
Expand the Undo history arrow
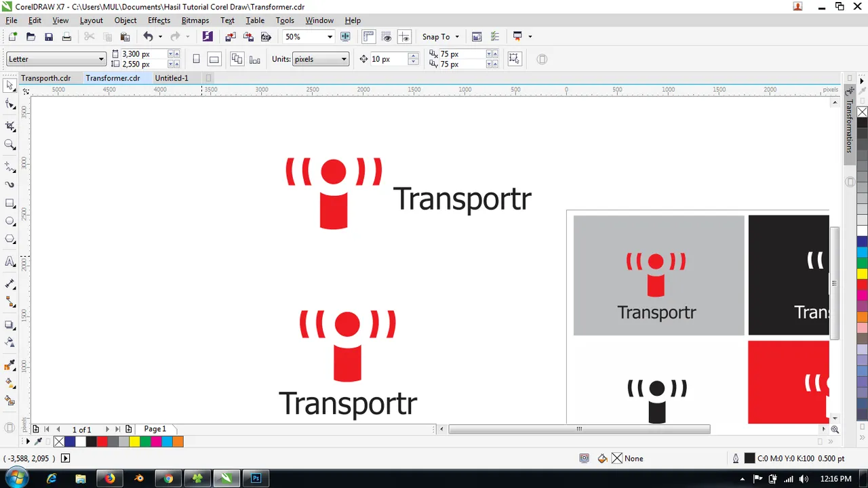tap(160, 37)
